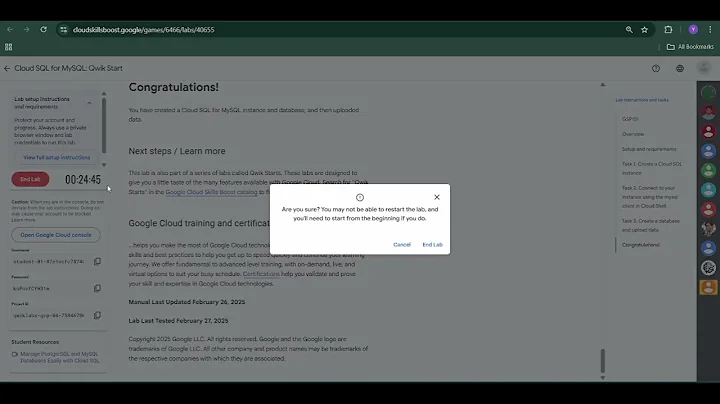
Task: Jump to Overview in the outline
Action: pyautogui.click(x=633, y=134)
